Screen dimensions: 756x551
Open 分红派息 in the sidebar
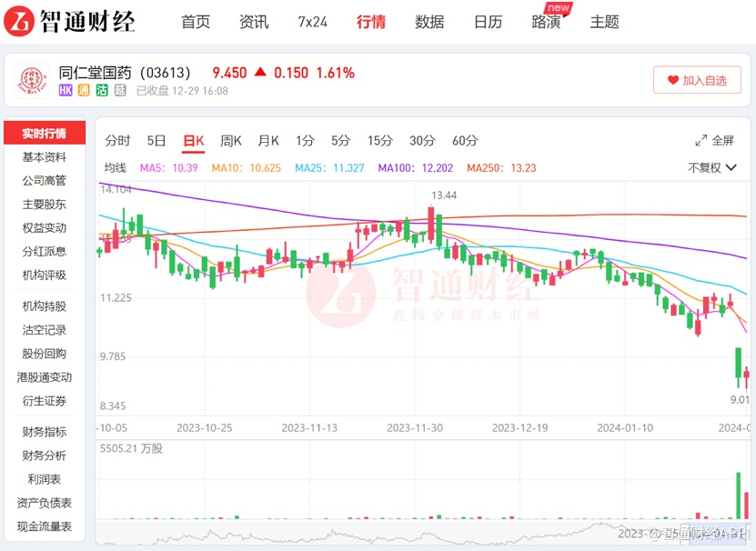pos(45,252)
